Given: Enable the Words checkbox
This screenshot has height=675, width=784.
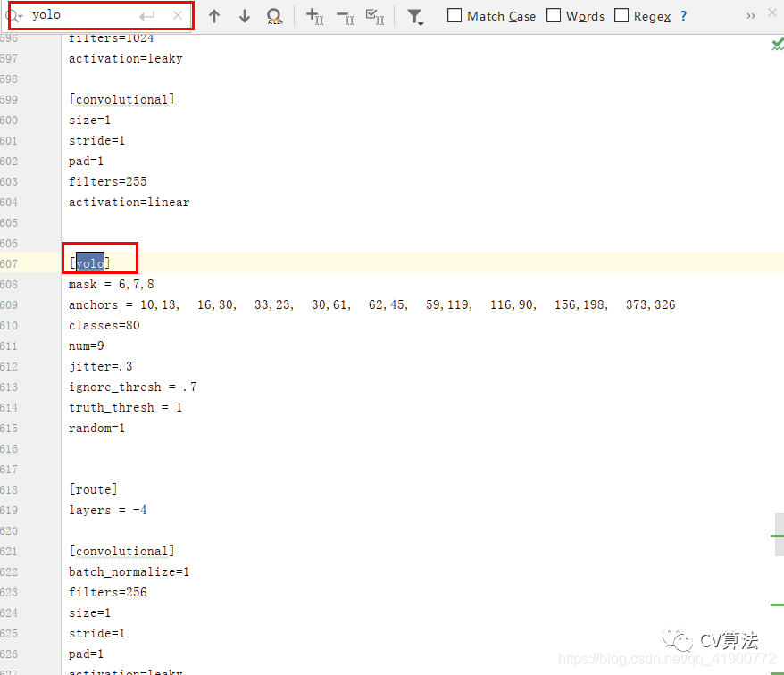Looking at the screenshot, I should tap(554, 15).
